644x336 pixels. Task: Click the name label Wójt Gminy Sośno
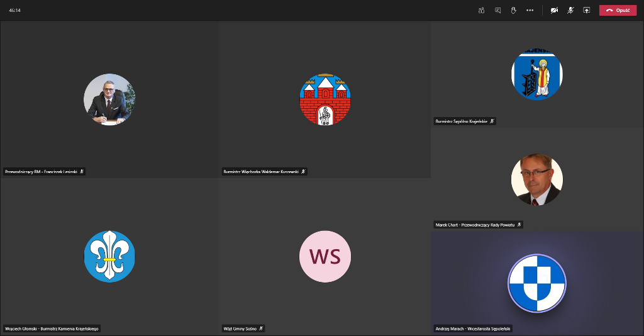tap(240, 328)
